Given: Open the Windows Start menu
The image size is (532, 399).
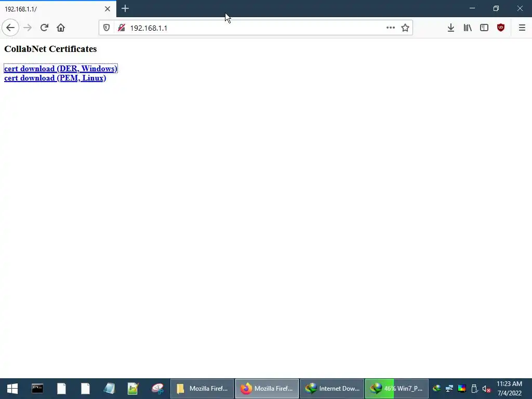Looking at the screenshot, I should (12, 389).
